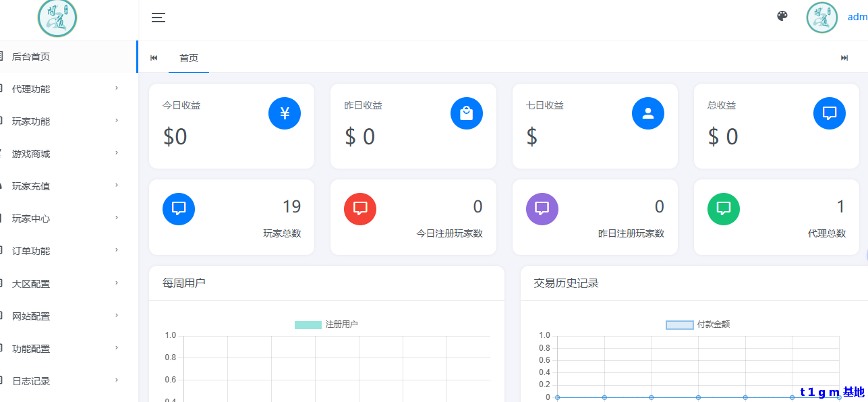Click the hamburger menu toggle icon
868x402 pixels.
click(x=158, y=18)
